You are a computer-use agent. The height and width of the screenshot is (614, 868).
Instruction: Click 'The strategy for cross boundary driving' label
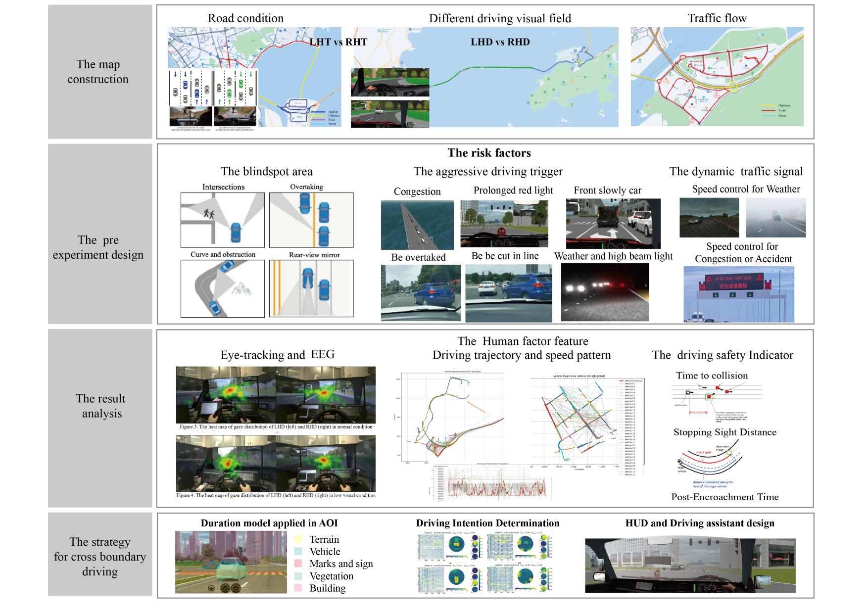point(100,557)
